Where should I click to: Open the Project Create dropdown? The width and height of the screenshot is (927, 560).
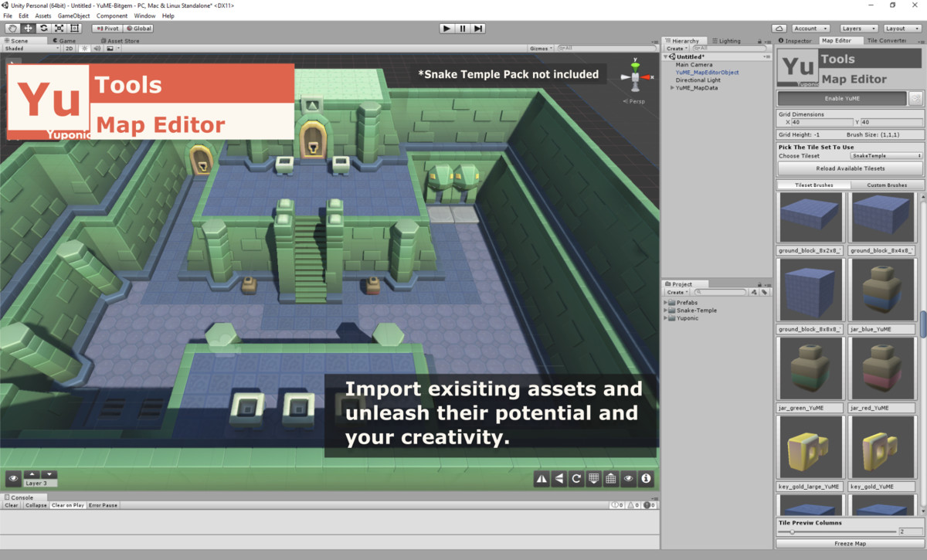pyautogui.click(x=677, y=292)
